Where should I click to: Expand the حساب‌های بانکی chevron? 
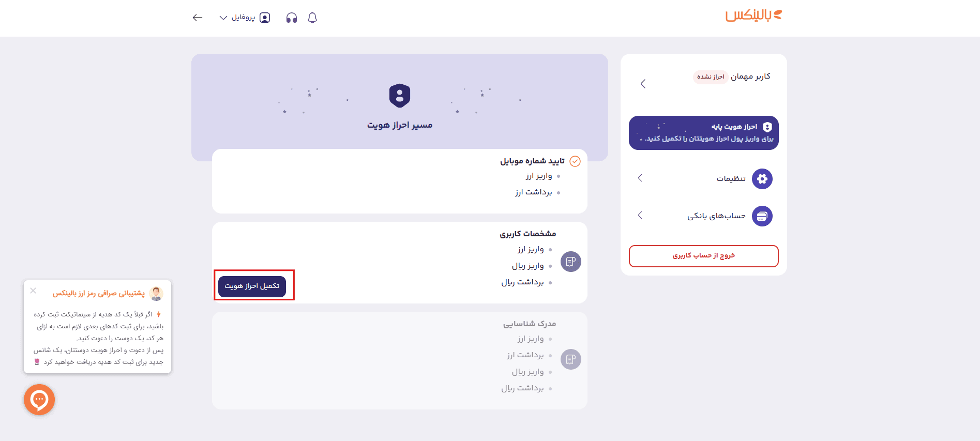coord(640,216)
